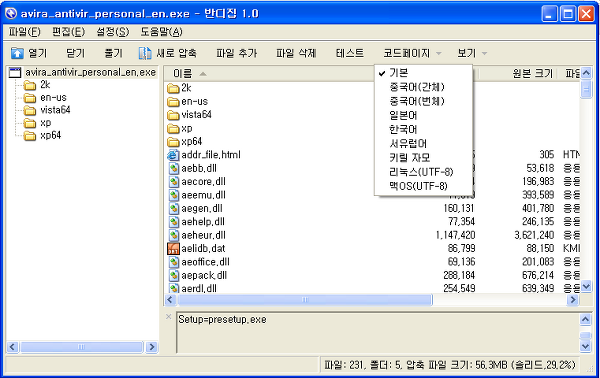Click the en-us folder icon in tree
The height and width of the screenshot is (378, 600).
(30, 98)
